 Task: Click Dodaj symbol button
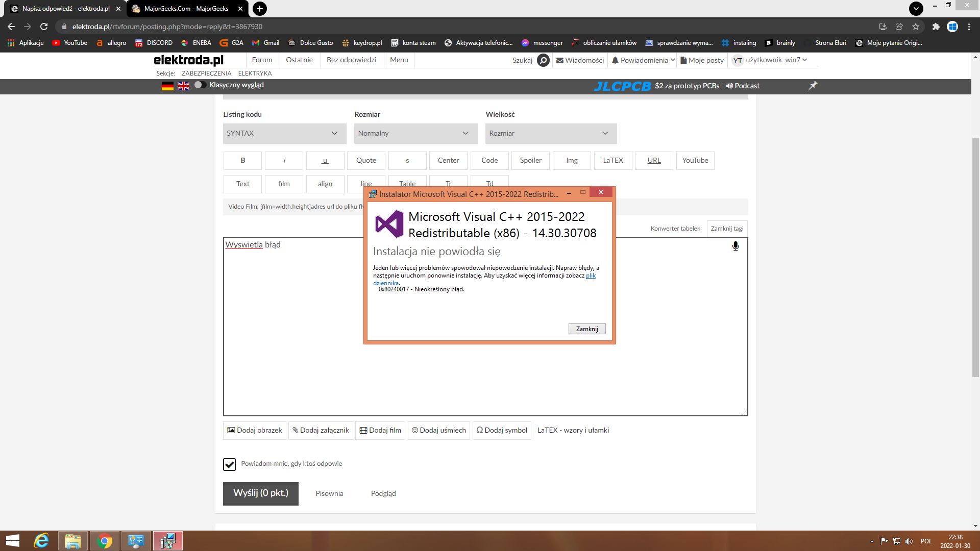[502, 431]
